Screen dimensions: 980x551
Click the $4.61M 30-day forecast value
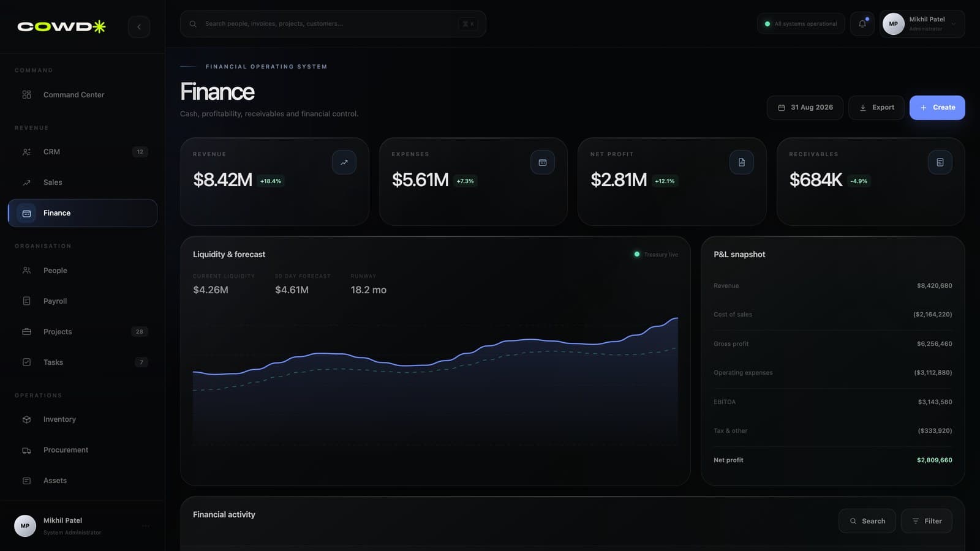coord(292,290)
